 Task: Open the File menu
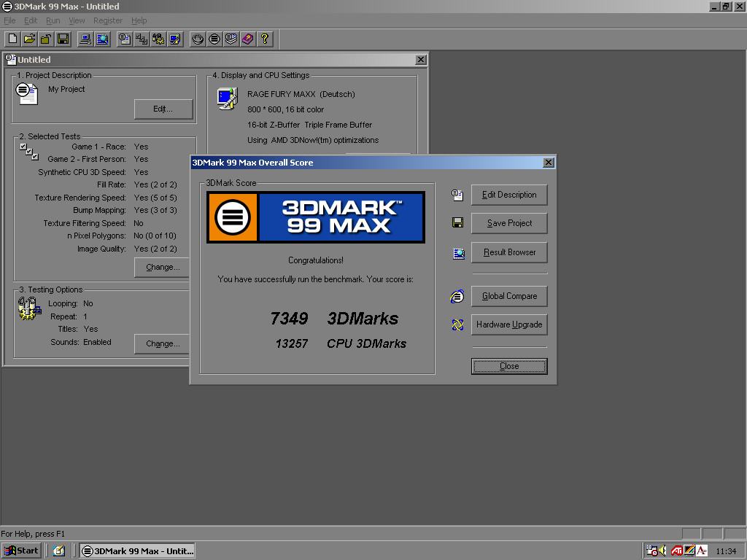[x=9, y=20]
